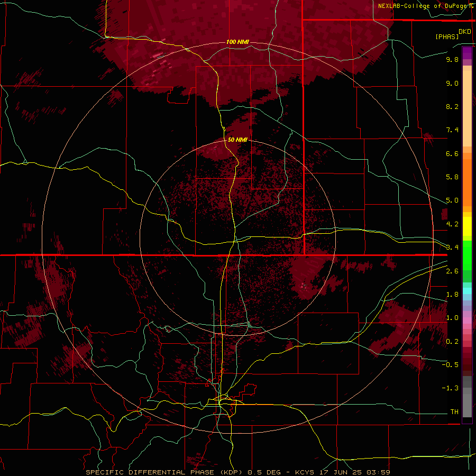
Task: Select the 4.2 legend value
Action: pos(452,224)
